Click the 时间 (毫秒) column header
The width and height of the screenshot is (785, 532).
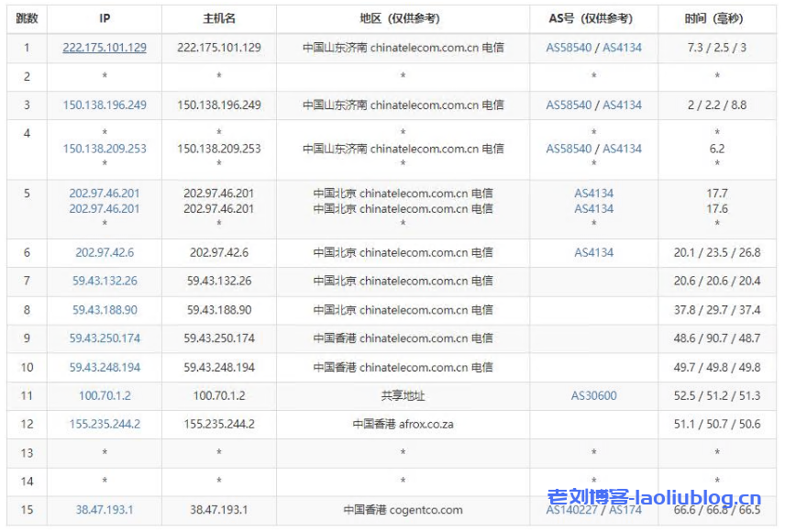pos(716,18)
